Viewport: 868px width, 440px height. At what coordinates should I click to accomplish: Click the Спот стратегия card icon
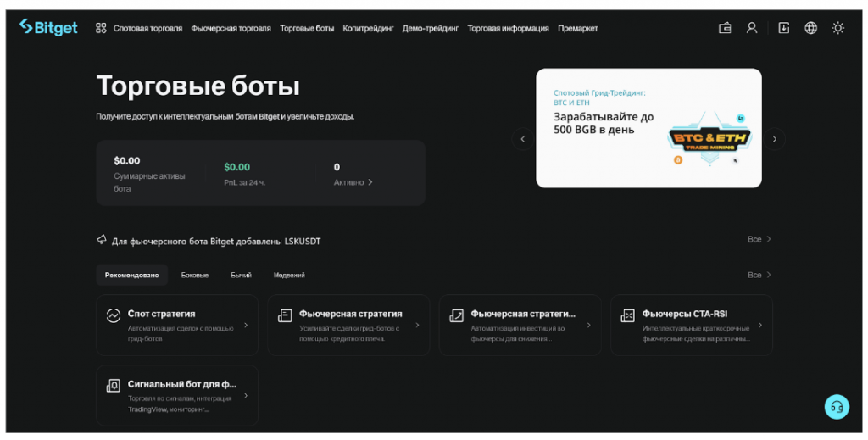click(x=113, y=315)
